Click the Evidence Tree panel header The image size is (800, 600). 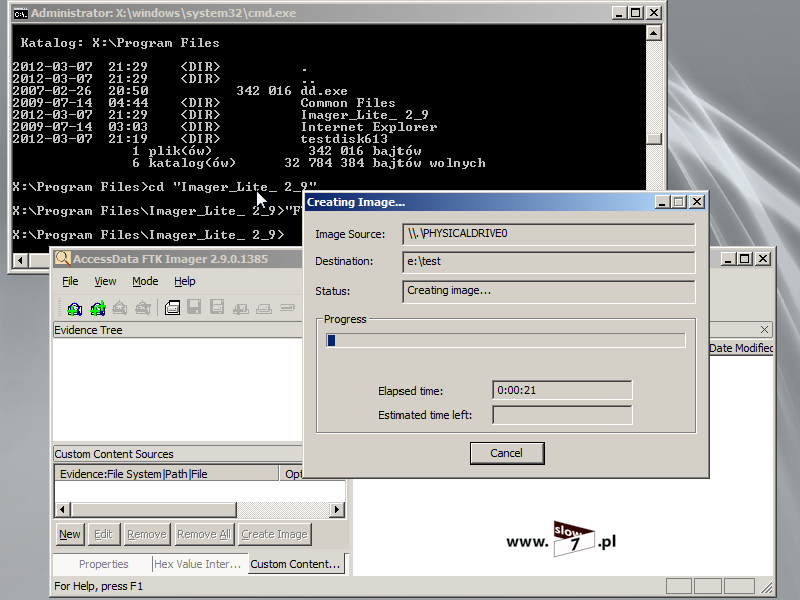[x=178, y=330]
